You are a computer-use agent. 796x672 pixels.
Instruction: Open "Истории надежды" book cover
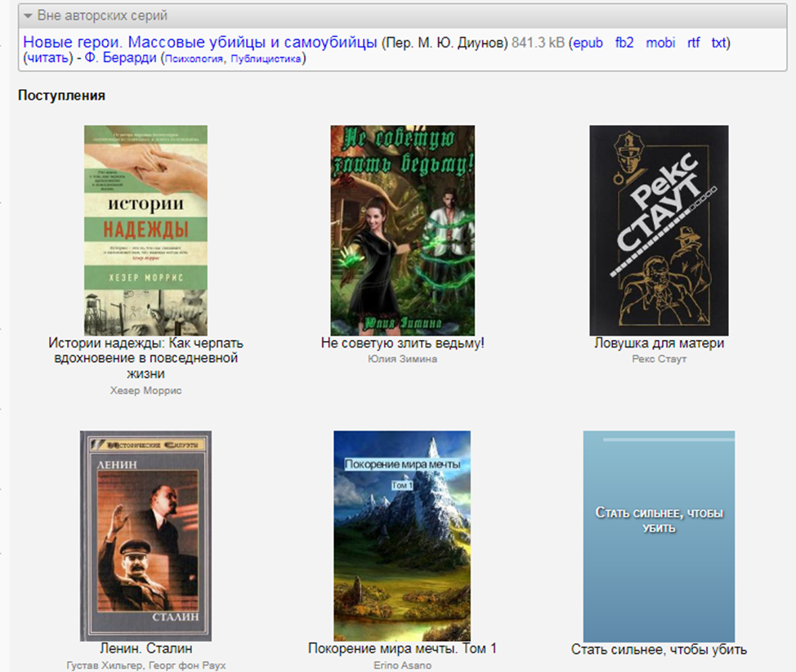(x=145, y=230)
